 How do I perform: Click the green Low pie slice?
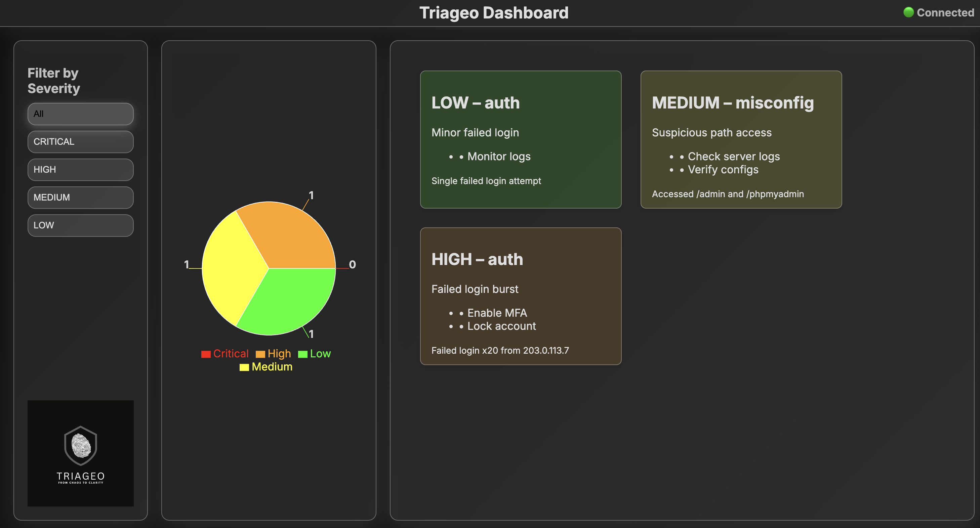click(x=289, y=300)
